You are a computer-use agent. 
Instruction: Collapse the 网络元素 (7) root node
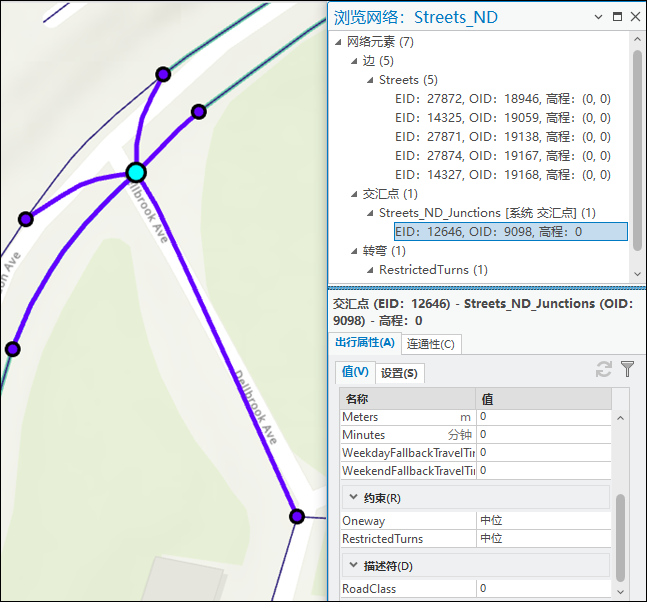coord(337,42)
